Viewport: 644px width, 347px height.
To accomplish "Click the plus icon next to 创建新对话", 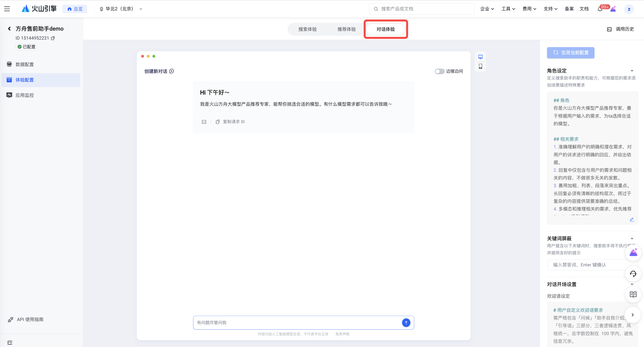I will click(x=172, y=71).
